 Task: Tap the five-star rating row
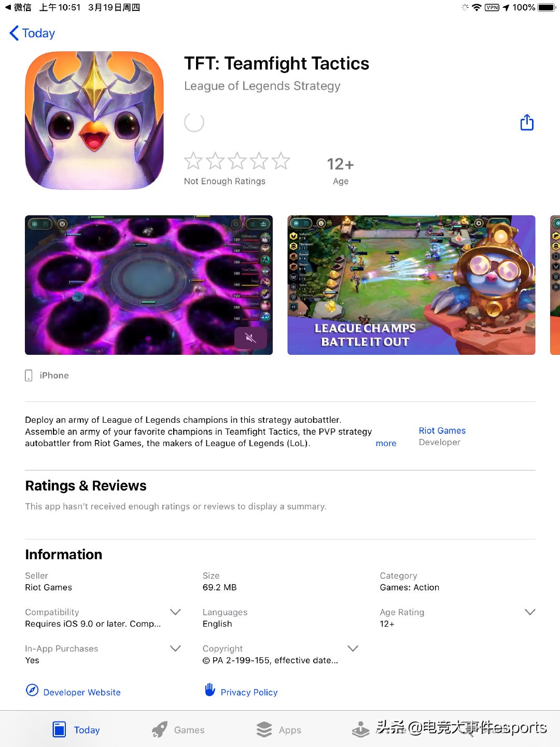tap(237, 161)
